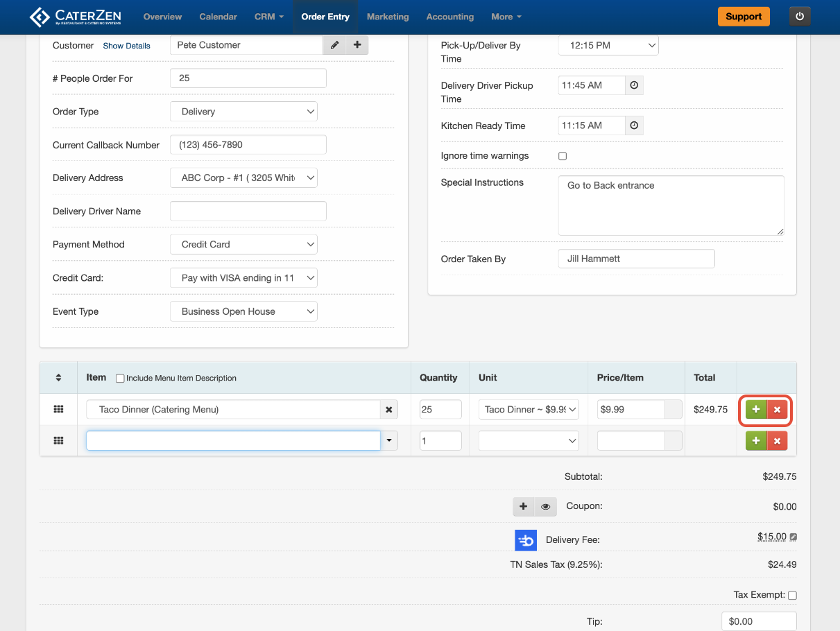This screenshot has height=631, width=840.
Task: Check the Ignore time warnings box
Action: click(563, 156)
